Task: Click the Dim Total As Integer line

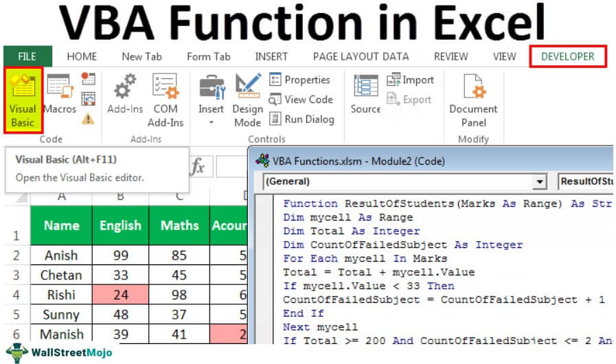Action: coord(352,231)
